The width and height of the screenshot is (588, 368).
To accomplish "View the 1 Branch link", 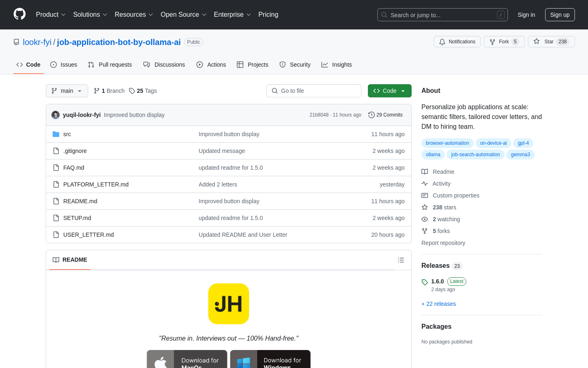I will pyautogui.click(x=109, y=91).
